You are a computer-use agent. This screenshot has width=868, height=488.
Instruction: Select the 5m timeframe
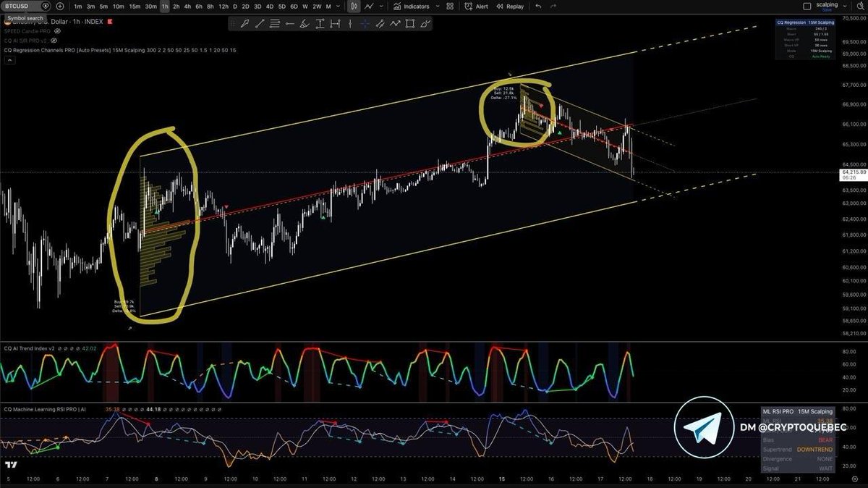click(104, 7)
